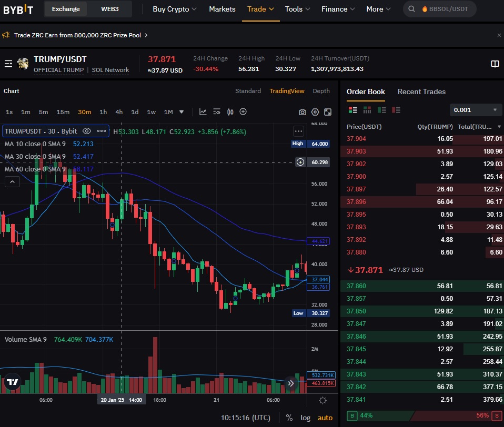
Task: Select the 1h timeframe
Action: pos(103,112)
